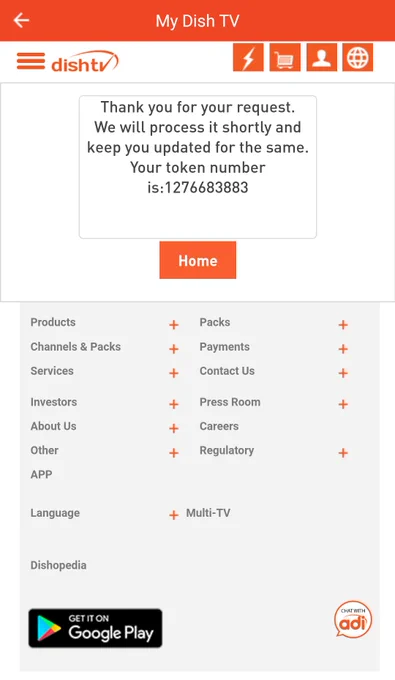Tap the dishtv logo
Viewport: 395px width, 680px height.
click(x=85, y=62)
